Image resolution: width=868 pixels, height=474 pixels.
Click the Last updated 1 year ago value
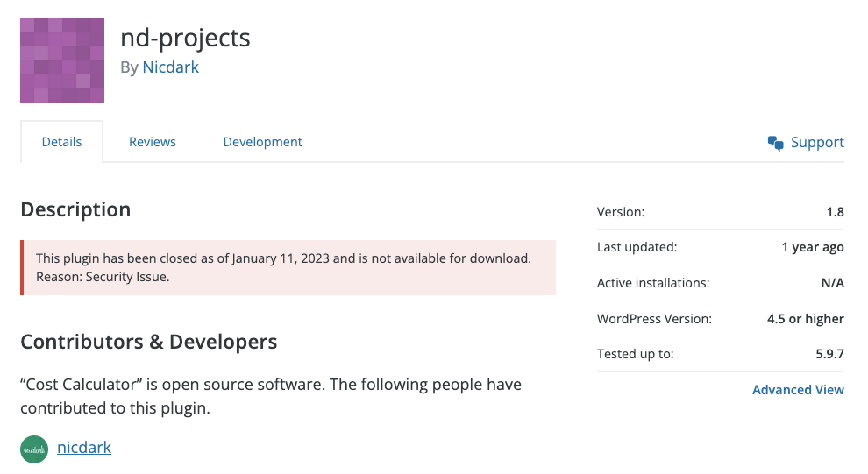coord(812,247)
